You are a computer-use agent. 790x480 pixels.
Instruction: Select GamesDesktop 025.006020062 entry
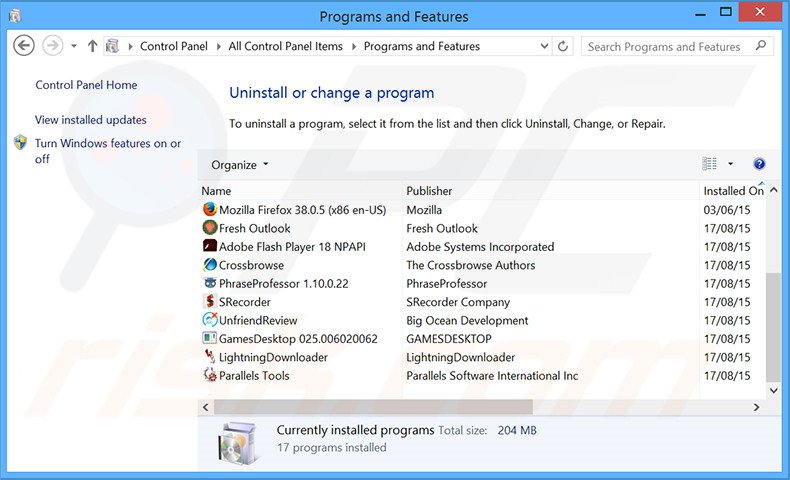pos(298,339)
